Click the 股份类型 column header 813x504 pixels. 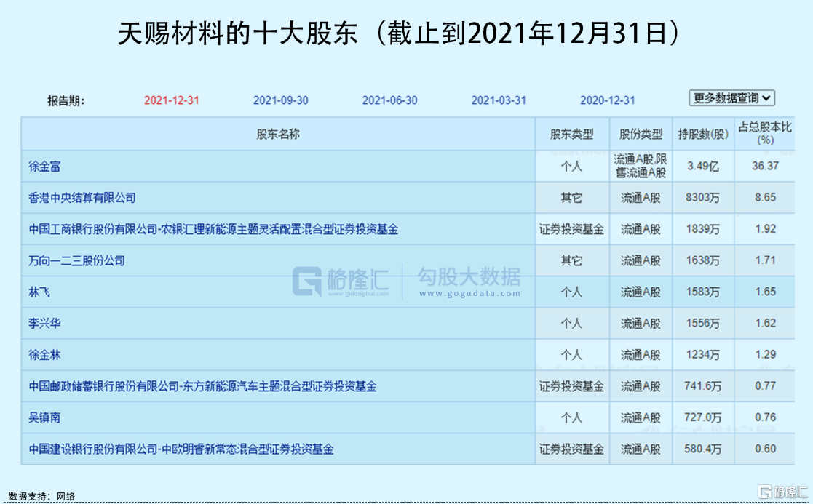click(x=641, y=134)
